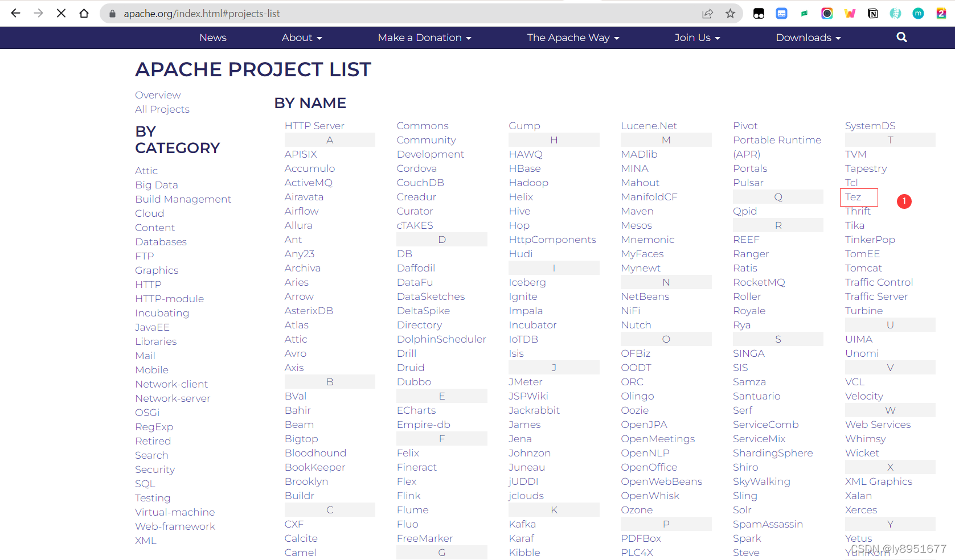Open the teal spine-like extension icon
This screenshot has height=560, width=955.
895,14
